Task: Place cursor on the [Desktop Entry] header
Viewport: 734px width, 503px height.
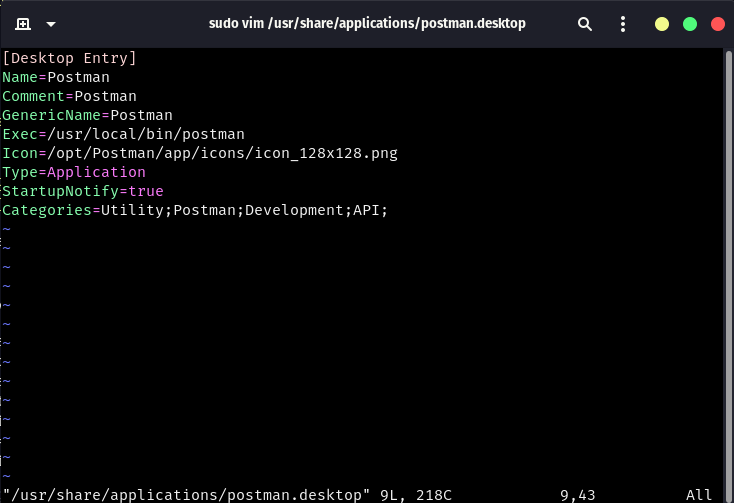Action: coord(69,58)
